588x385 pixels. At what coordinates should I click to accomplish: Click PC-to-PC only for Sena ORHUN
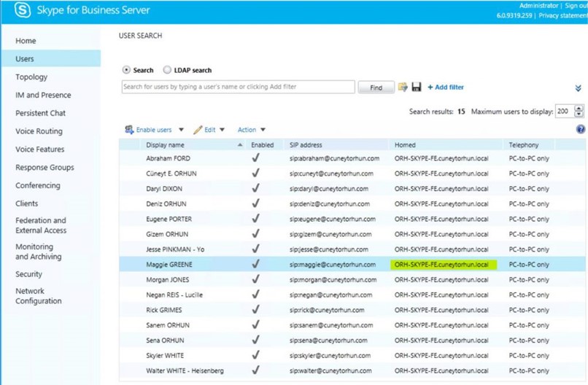pyautogui.click(x=529, y=341)
